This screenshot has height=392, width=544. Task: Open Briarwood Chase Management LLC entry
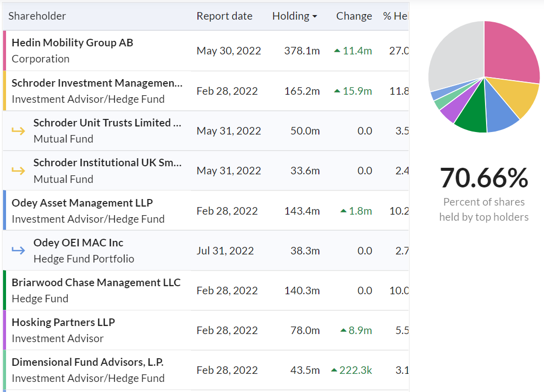[96, 283]
